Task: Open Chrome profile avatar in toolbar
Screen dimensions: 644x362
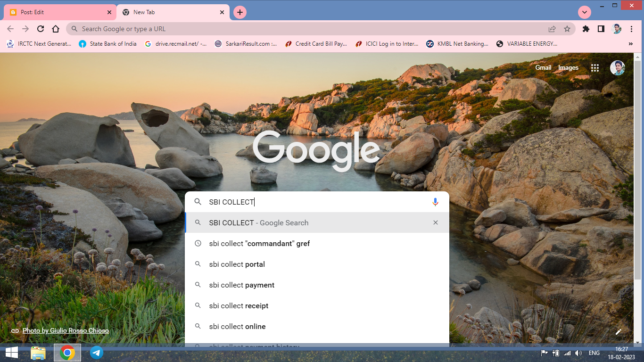Action: click(x=616, y=29)
